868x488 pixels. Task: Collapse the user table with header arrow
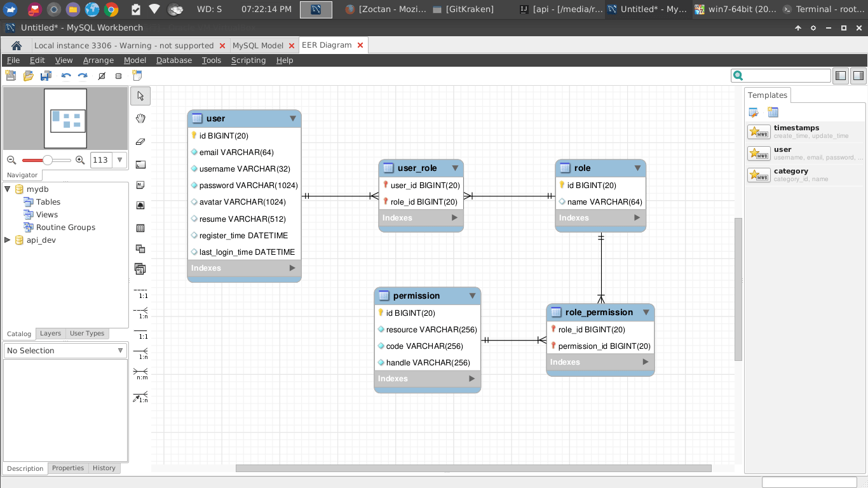point(293,118)
